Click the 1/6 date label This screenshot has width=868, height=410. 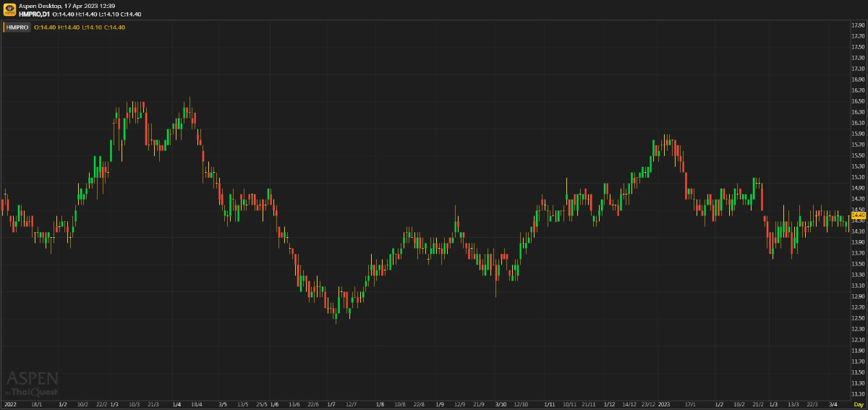274,404
